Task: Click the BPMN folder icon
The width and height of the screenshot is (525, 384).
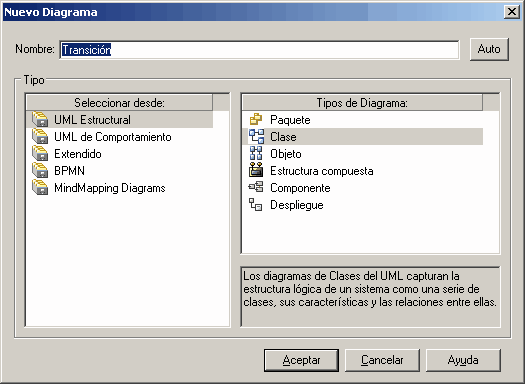Action: [x=40, y=170]
